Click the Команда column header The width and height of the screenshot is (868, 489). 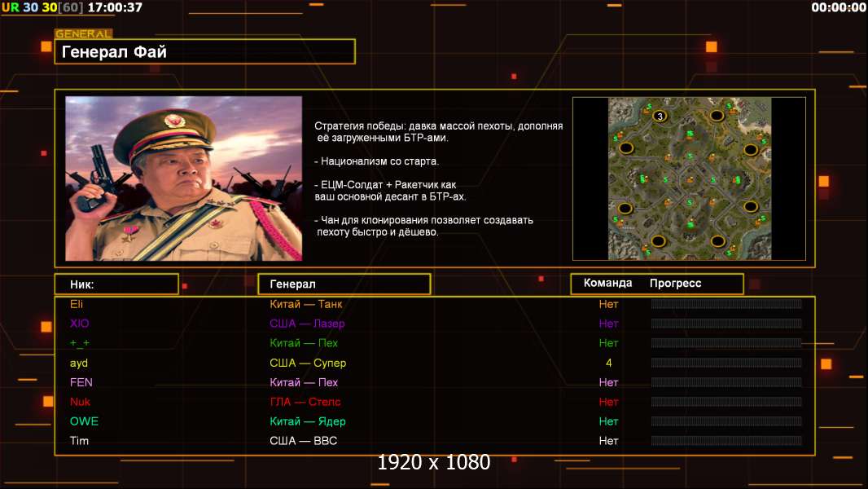click(x=607, y=284)
